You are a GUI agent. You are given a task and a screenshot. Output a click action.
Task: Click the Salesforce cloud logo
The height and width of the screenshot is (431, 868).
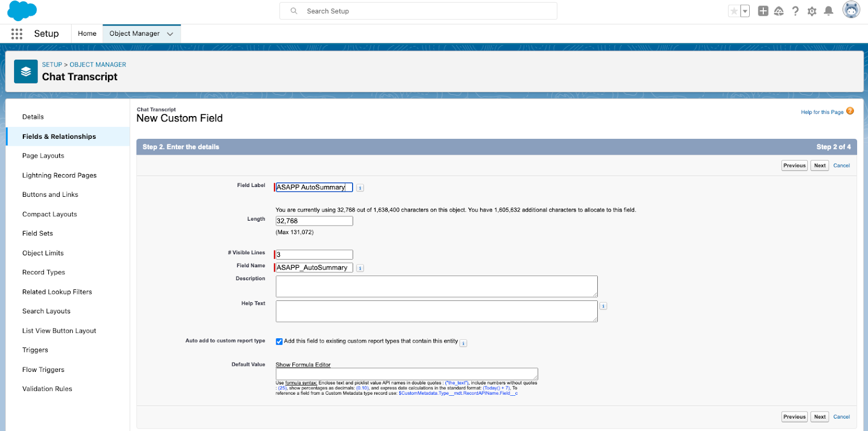[22, 11]
